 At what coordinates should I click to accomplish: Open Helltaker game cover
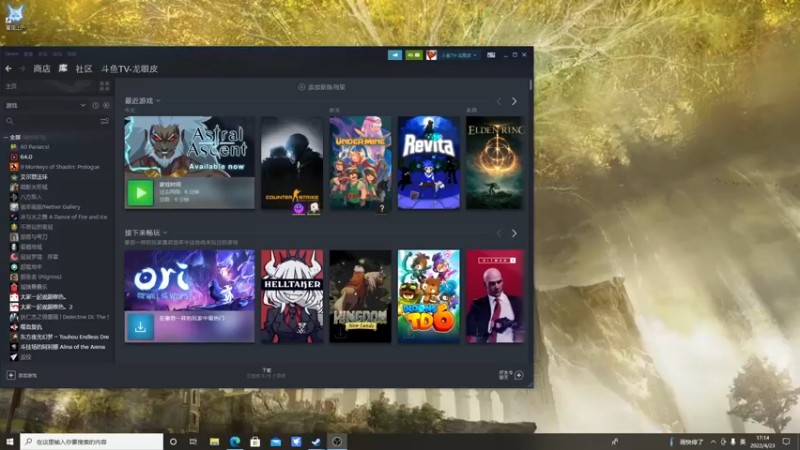tap(292, 296)
